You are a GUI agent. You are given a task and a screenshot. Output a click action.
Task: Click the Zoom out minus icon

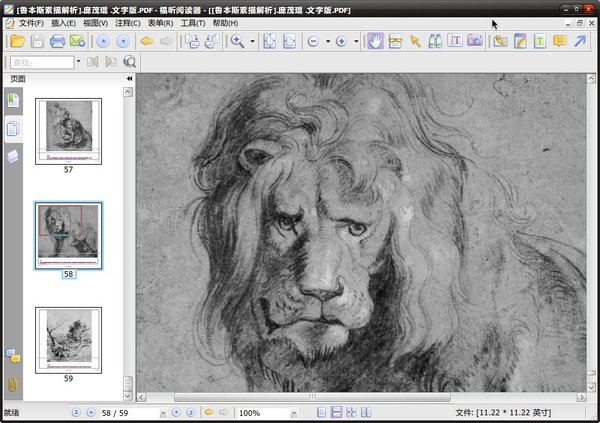pyautogui.click(x=313, y=41)
